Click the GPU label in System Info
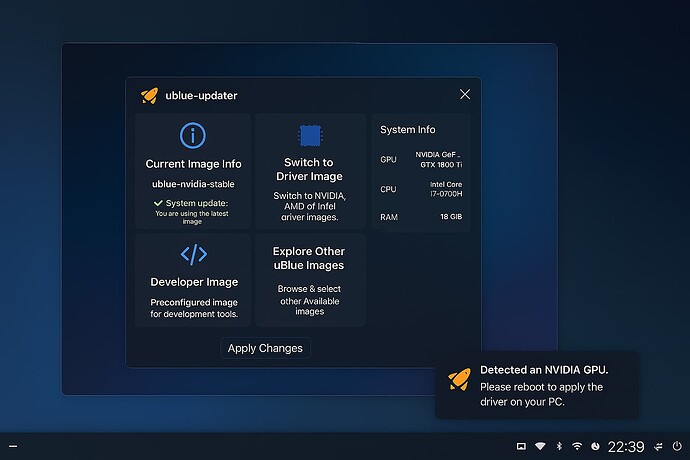Screen dimensions: 690x460 click(x=388, y=160)
